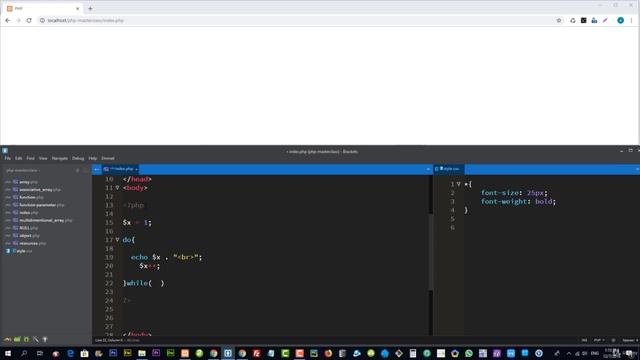Viewport: 640px width, 360px height.
Task: Open the Edit menu in Brackets
Action: click(19, 158)
